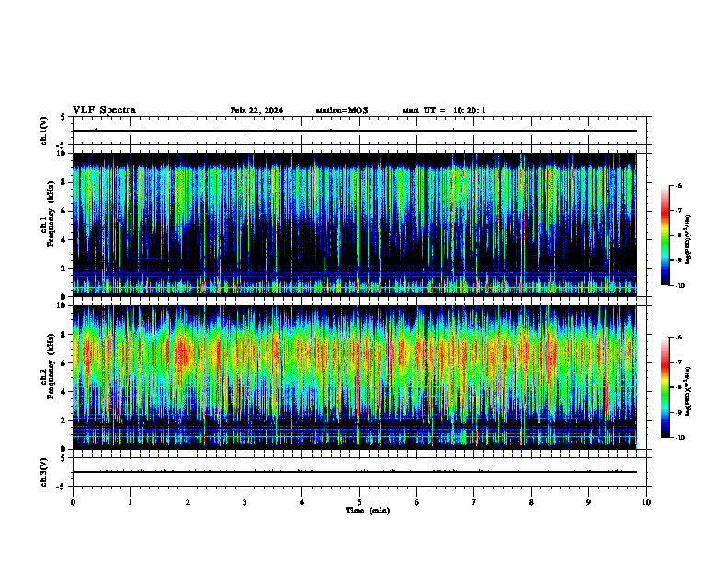Click time axis tick label "4"
The width and height of the screenshot is (728, 563).
pos(302,502)
